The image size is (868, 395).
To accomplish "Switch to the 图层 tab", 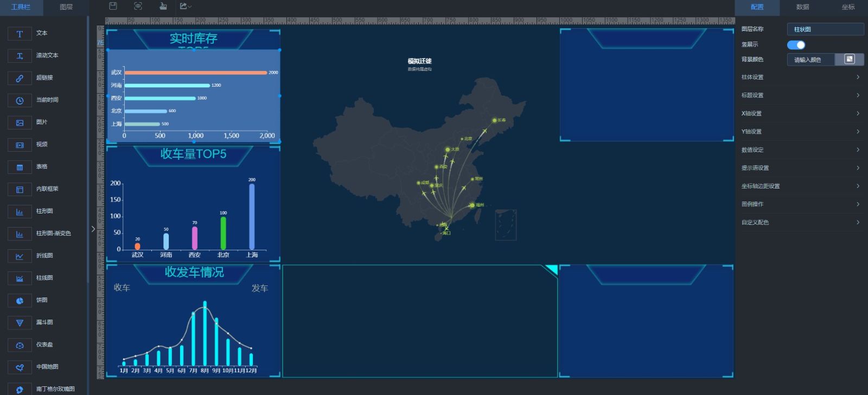I will coord(66,7).
